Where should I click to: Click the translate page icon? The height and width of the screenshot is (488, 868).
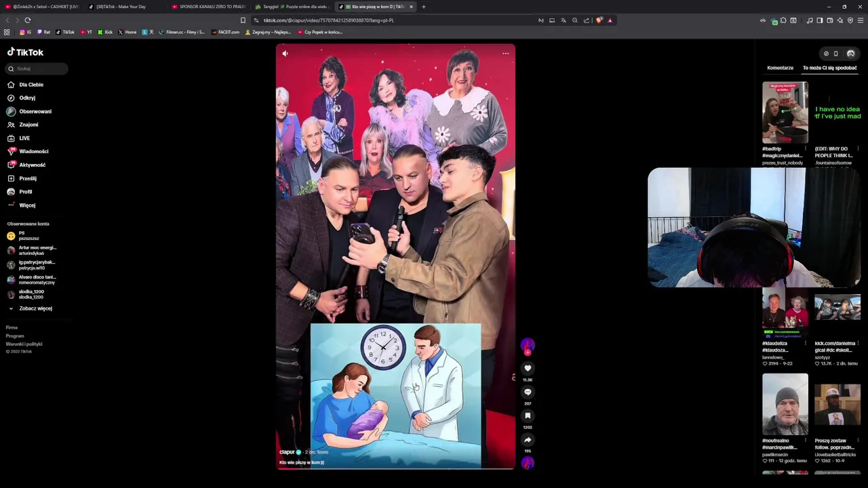[564, 20]
